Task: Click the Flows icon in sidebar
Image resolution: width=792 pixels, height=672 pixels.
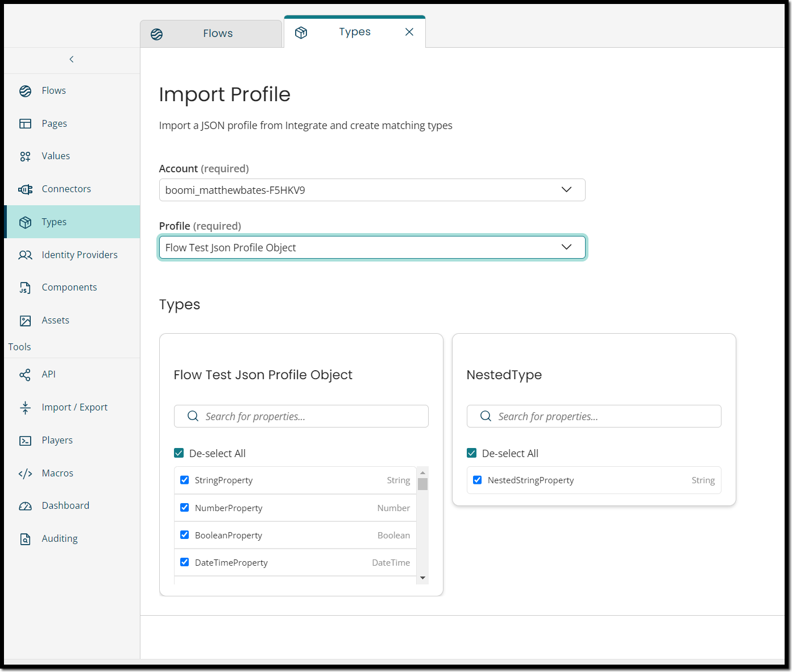Action: (26, 91)
